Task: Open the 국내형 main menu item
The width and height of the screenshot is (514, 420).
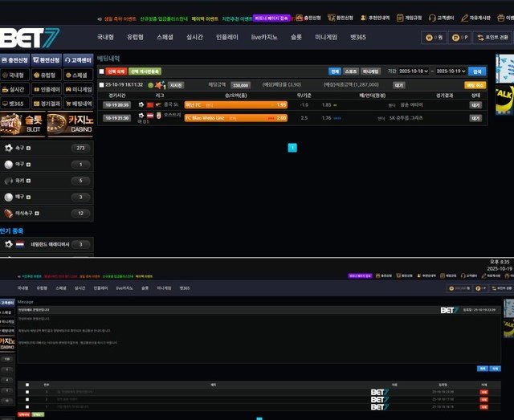Action: point(105,38)
